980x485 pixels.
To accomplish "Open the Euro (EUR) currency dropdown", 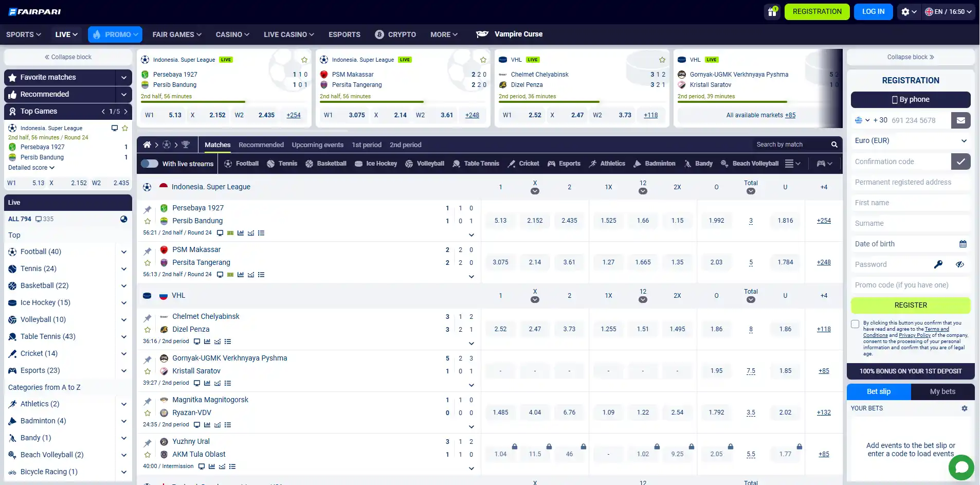I will pyautogui.click(x=911, y=140).
